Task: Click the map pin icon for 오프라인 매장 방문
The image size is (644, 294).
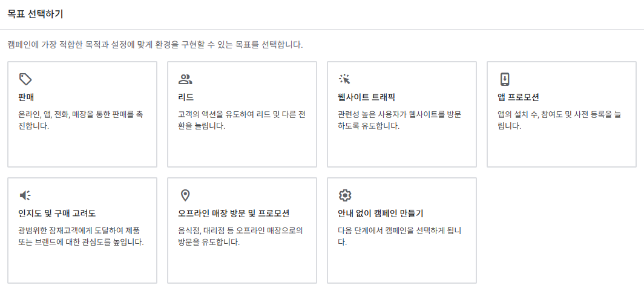Action: [x=185, y=195]
